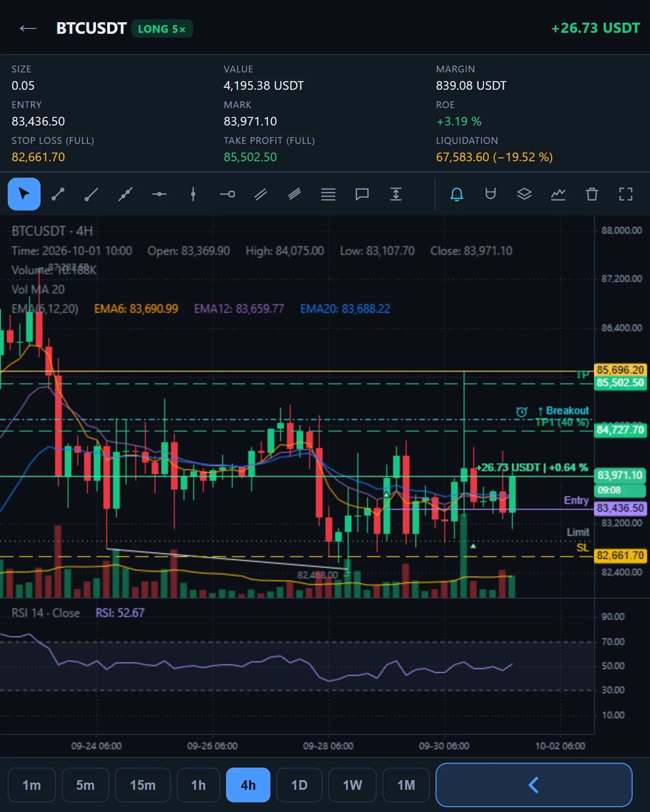Switch to the 15m timeframe
Viewport: 650px width, 812px height.
click(143, 785)
